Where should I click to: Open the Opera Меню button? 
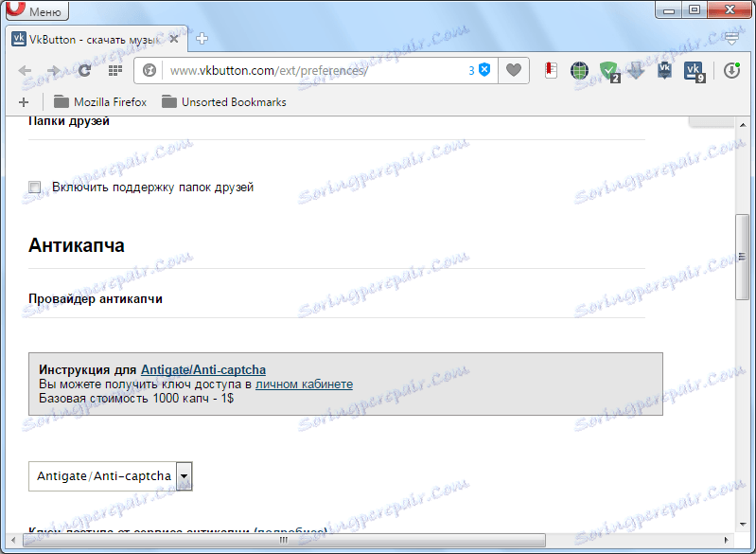37,10
